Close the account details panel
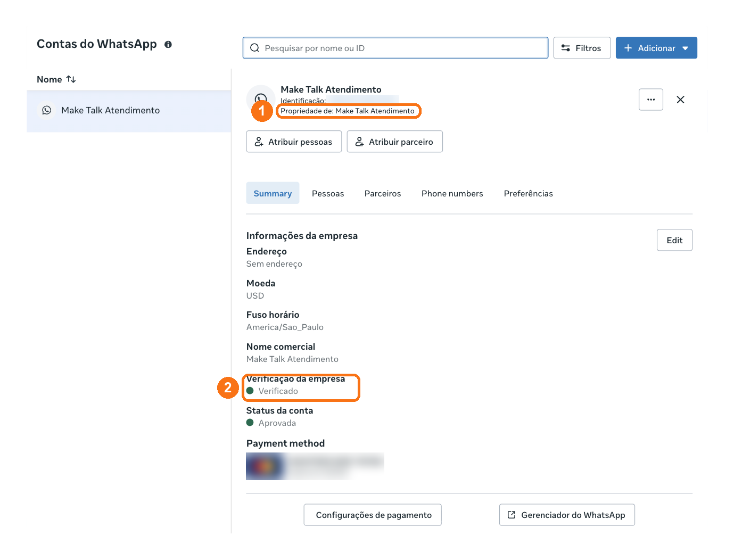Image resolution: width=734 pixels, height=560 pixels. click(680, 100)
